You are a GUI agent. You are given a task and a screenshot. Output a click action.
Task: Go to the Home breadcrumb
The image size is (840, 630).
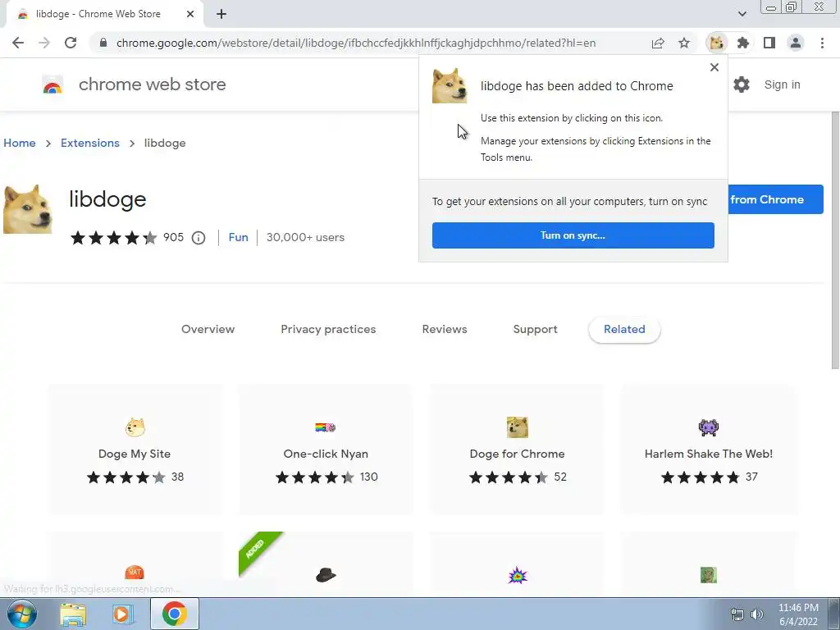(x=20, y=143)
